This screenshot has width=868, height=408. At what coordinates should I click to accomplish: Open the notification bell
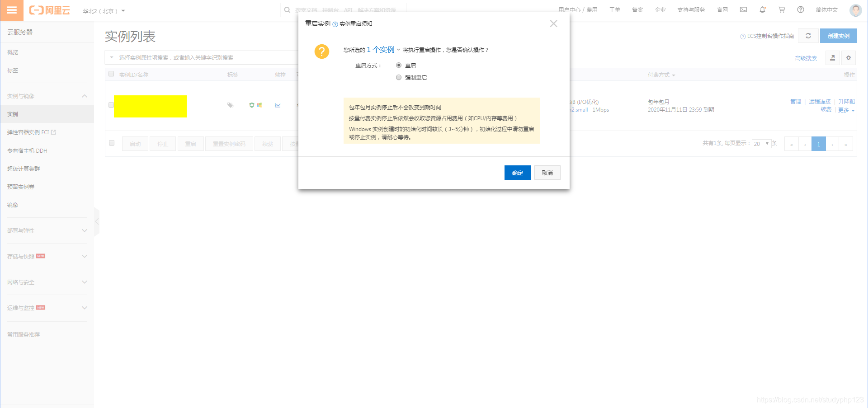coord(763,9)
